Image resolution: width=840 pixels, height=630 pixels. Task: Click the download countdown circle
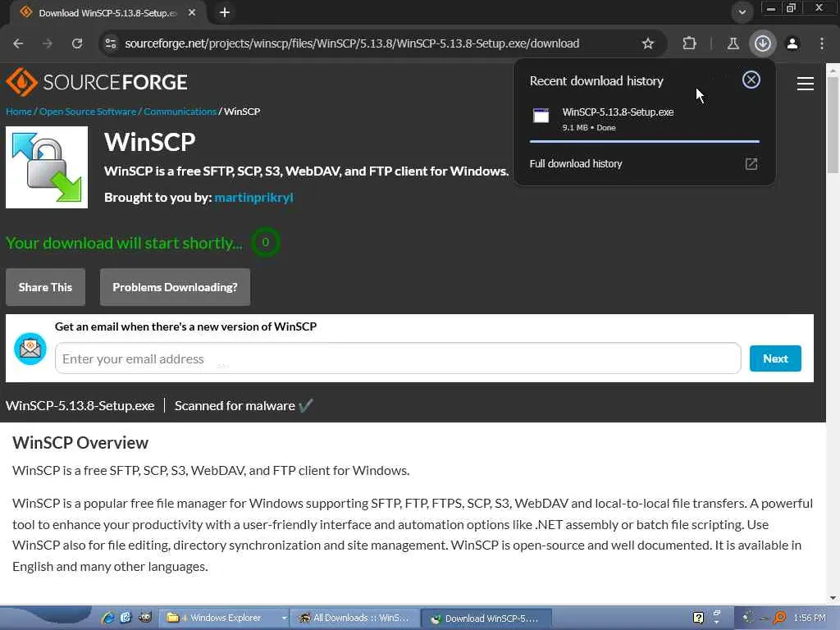click(265, 242)
